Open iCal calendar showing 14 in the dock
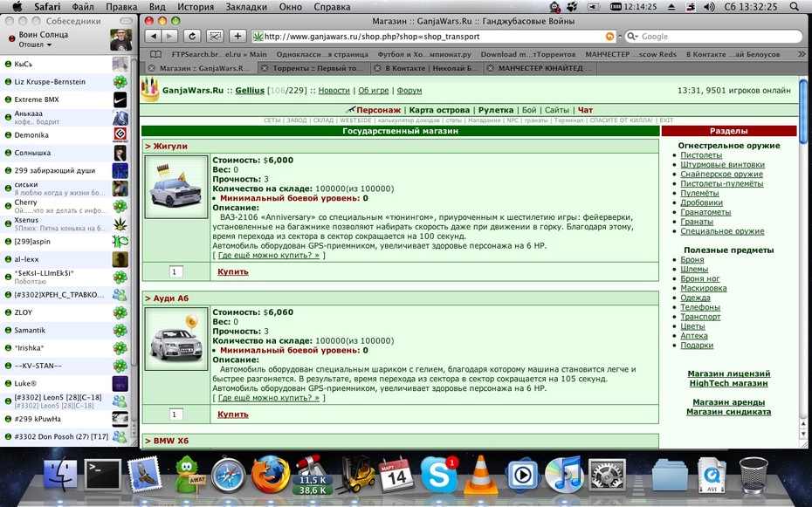The height and width of the screenshot is (507, 812). [x=397, y=475]
